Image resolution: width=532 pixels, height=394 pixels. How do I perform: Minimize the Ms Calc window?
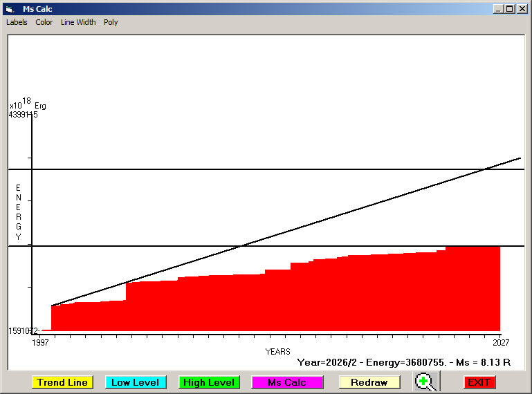coord(498,9)
